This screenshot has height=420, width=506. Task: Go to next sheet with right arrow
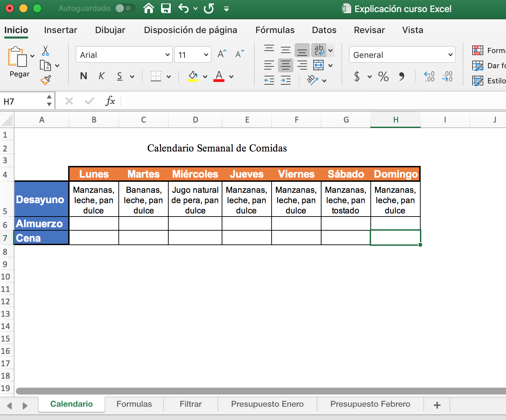[x=25, y=406]
